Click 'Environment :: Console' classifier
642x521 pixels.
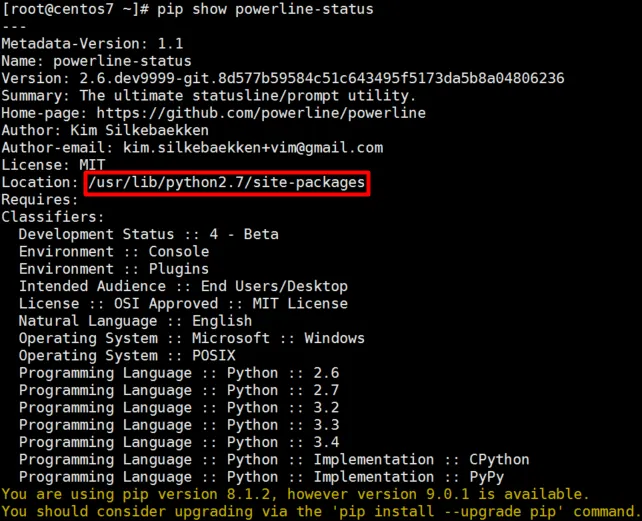pos(114,251)
